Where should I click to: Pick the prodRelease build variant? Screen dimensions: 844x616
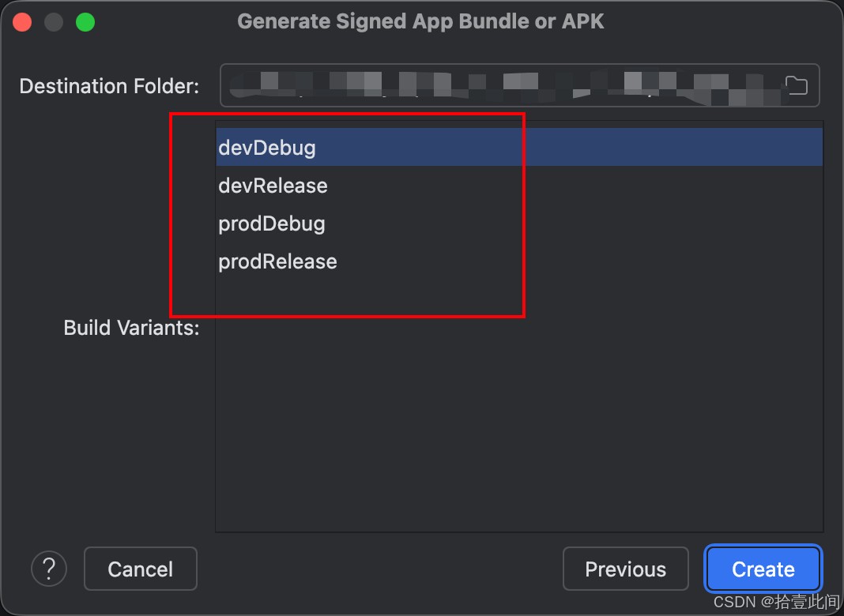pos(277,261)
